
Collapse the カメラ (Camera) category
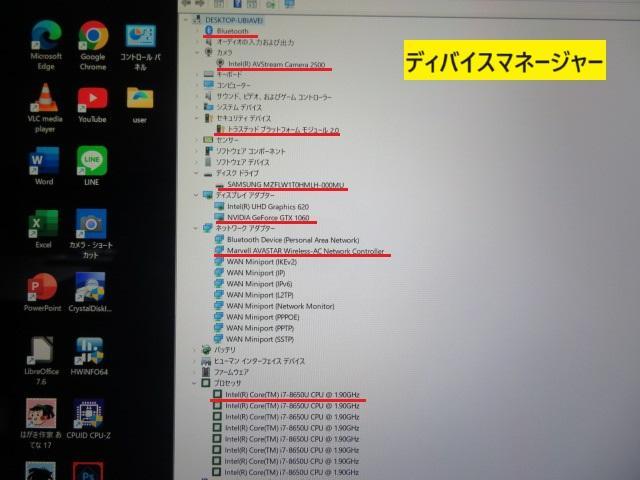point(197,53)
